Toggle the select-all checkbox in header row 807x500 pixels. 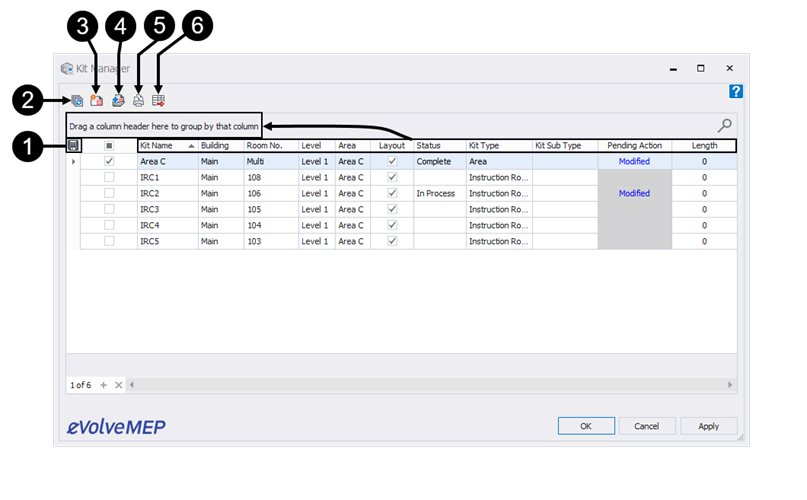109,146
